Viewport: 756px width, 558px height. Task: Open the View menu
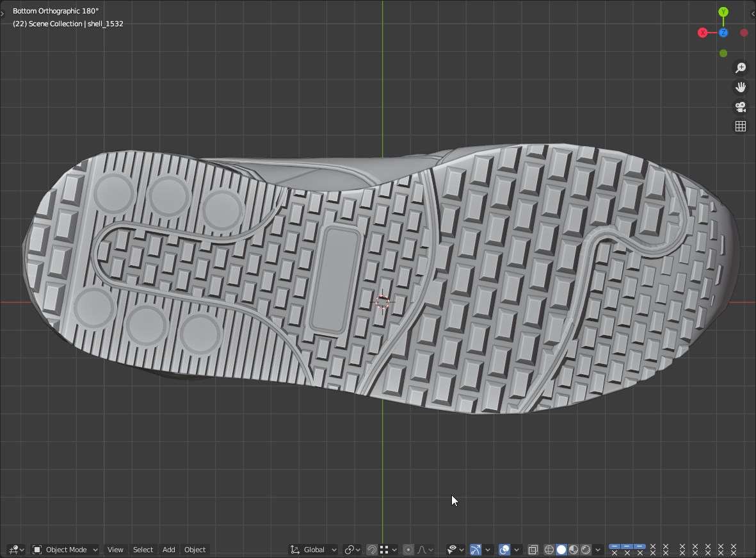[x=115, y=550]
